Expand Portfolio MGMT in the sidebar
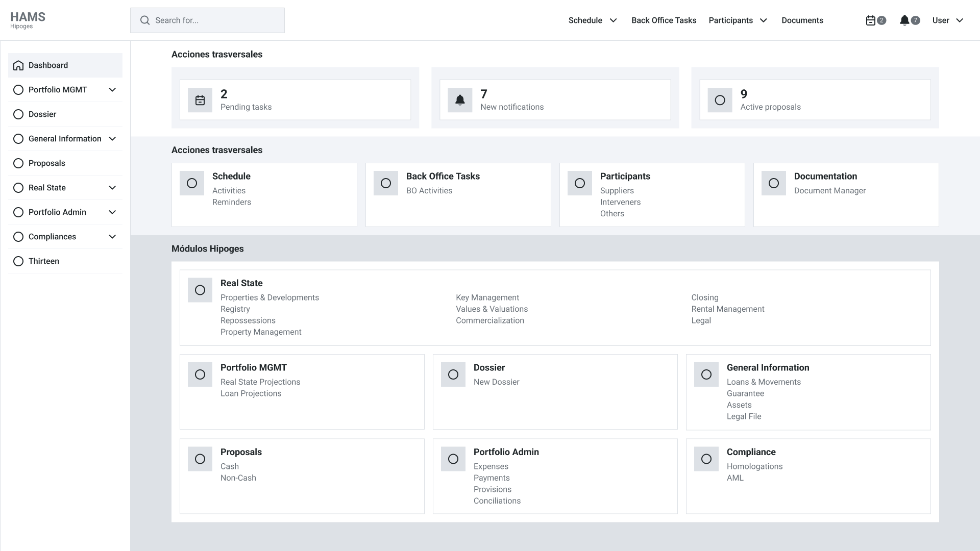The width and height of the screenshot is (980, 551). 112,90
